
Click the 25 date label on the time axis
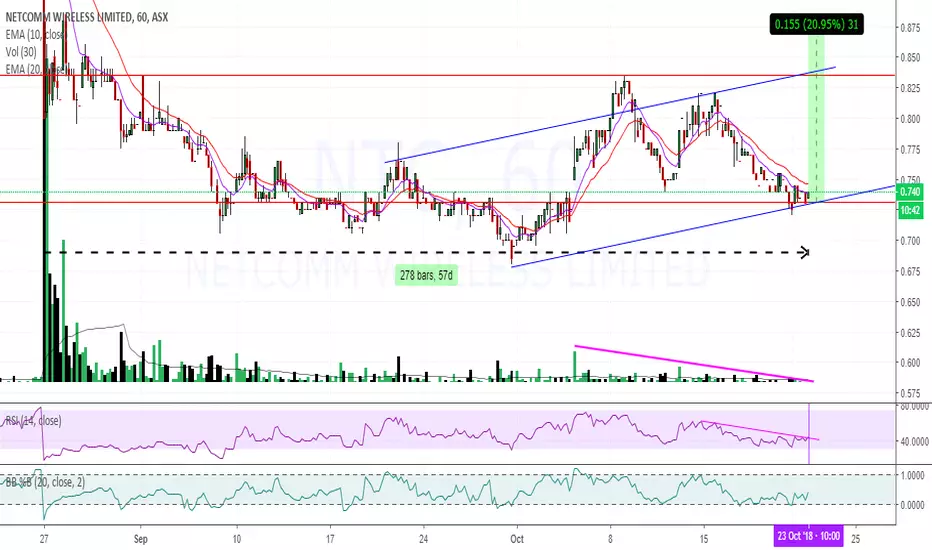tap(856, 539)
